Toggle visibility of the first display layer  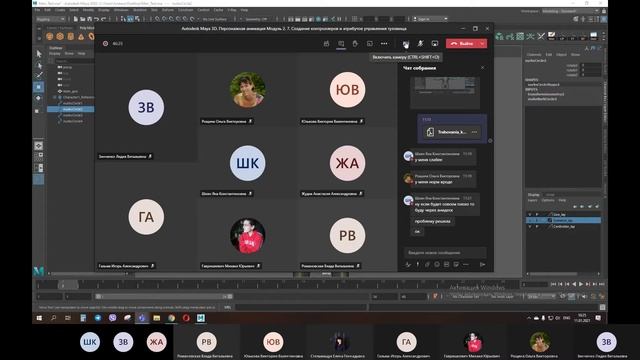click(x=530, y=214)
